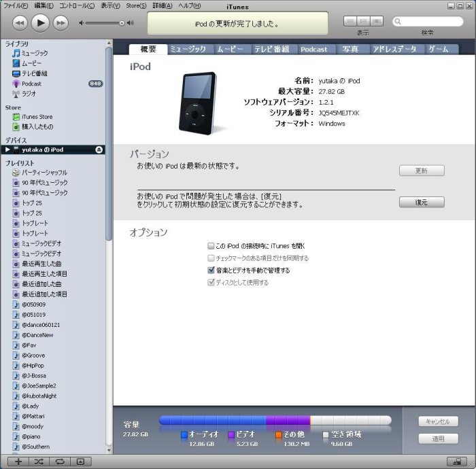Click the 復元 restore button
This screenshot has width=476, height=469.
pos(422,202)
